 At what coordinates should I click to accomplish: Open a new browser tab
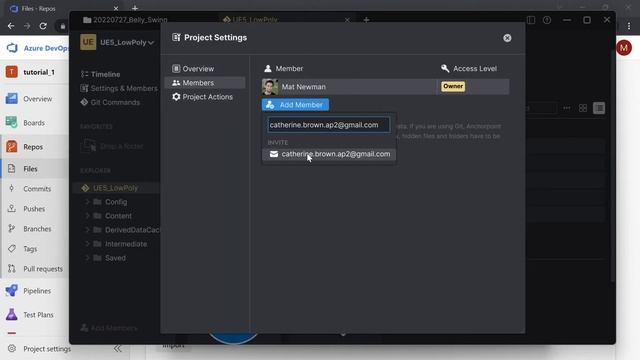(x=135, y=8)
